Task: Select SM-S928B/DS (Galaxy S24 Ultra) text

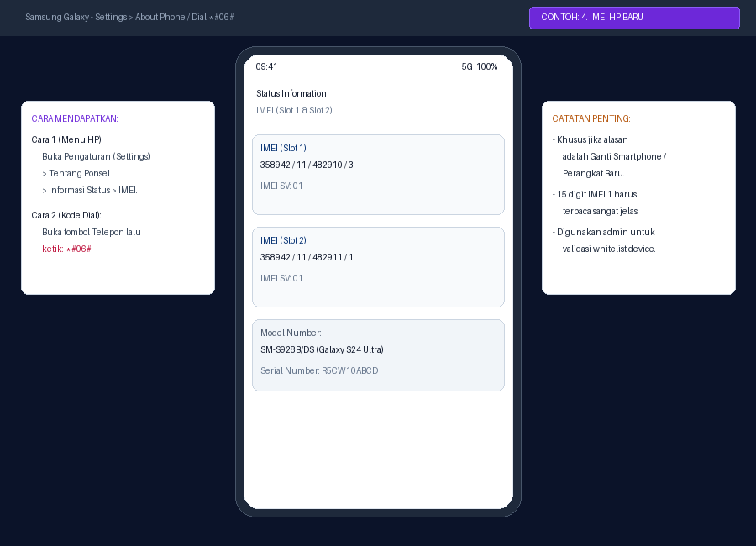Action: point(322,349)
